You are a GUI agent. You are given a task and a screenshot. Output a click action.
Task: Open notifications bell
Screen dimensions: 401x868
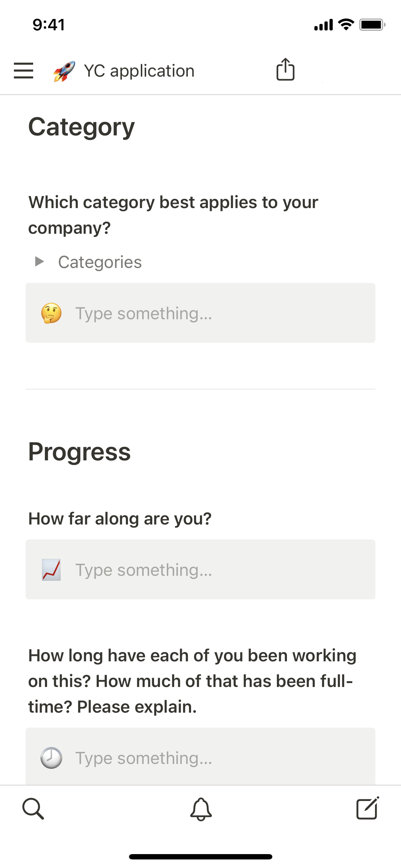click(x=201, y=809)
